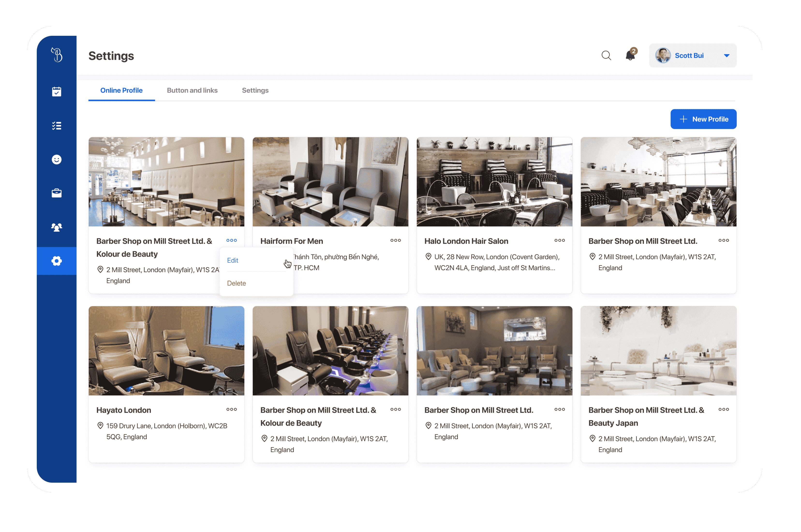Choose Edit from the context menu
Viewport: 801px width, 532px height.
coord(233,260)
